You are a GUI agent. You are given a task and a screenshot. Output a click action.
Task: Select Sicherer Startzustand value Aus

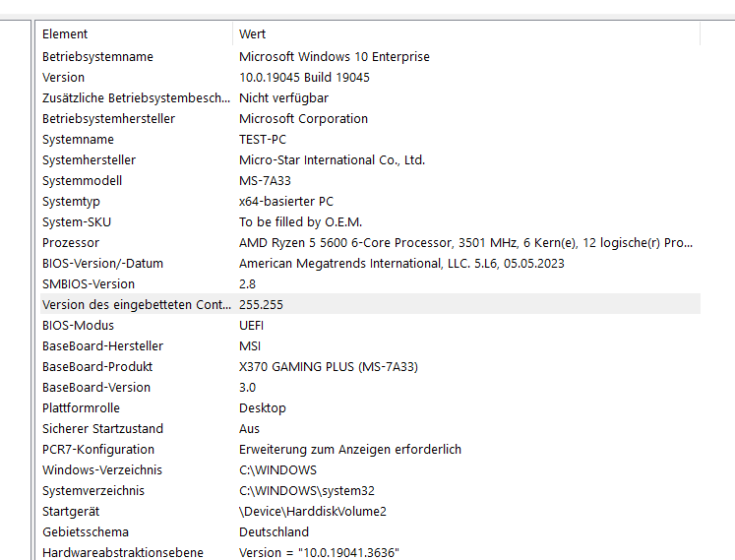(x=249, y=428)
